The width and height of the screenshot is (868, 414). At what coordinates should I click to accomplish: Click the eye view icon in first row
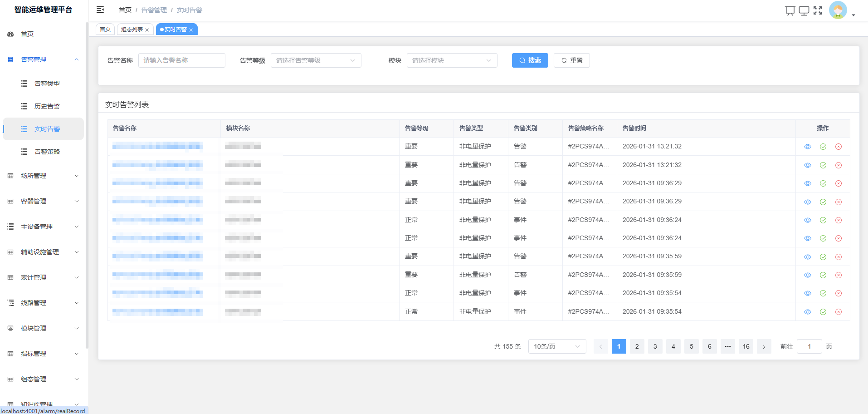[x=808, y=147]
